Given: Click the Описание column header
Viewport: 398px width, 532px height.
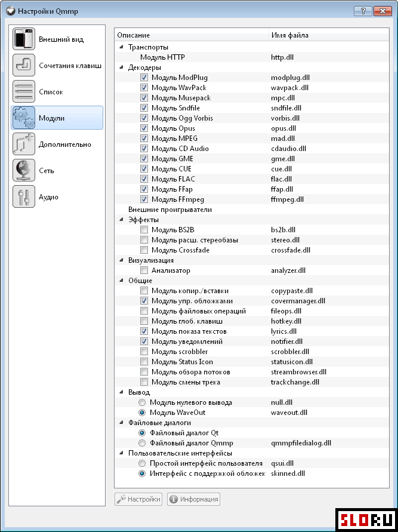Looking at the screenshot, I should [x=192, y=35].
